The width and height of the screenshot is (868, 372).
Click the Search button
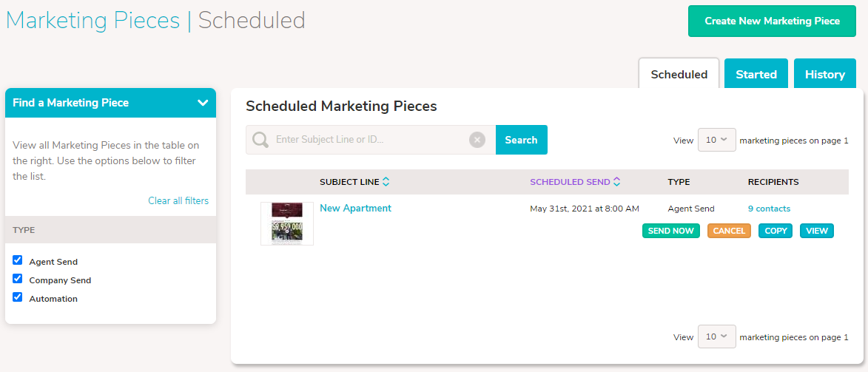[522, 140]
